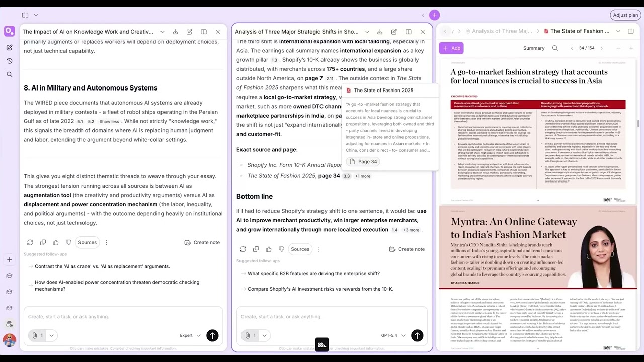Toggle the layout panel icon at top left
The image size is (644, 362).
pyautogui.click(x=25, y=15)
